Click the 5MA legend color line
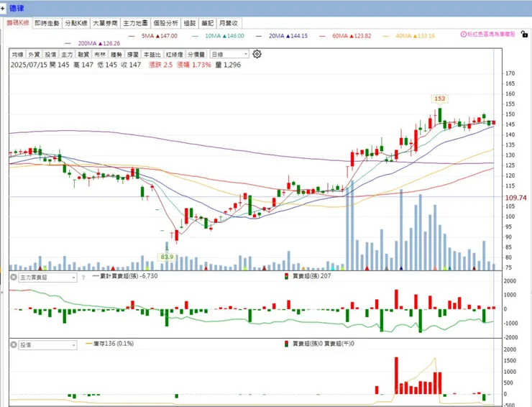 point(132,36)
